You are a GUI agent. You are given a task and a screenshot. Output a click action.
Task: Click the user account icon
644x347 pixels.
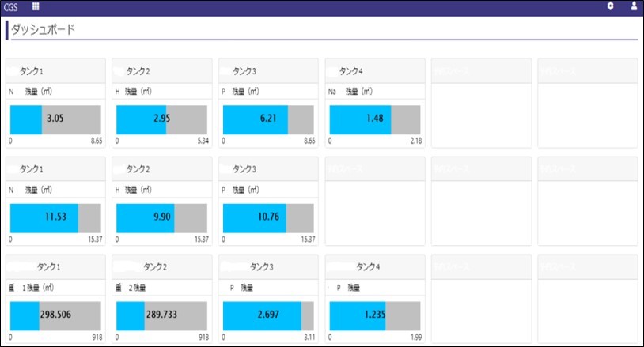634,6
